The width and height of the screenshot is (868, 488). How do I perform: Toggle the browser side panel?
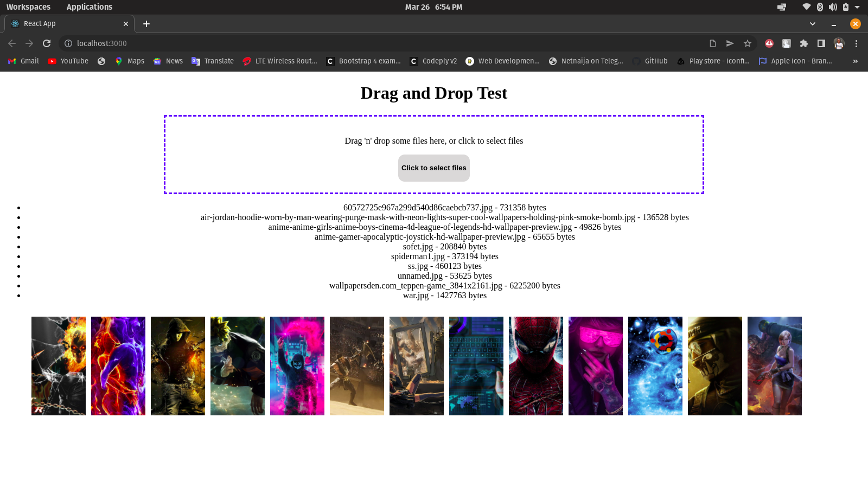point(821,43)
